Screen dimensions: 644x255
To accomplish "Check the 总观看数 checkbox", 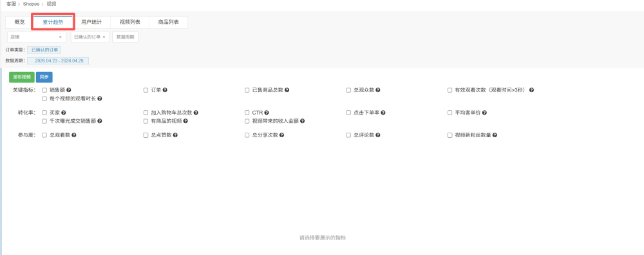I will click(x=44, y=135).
